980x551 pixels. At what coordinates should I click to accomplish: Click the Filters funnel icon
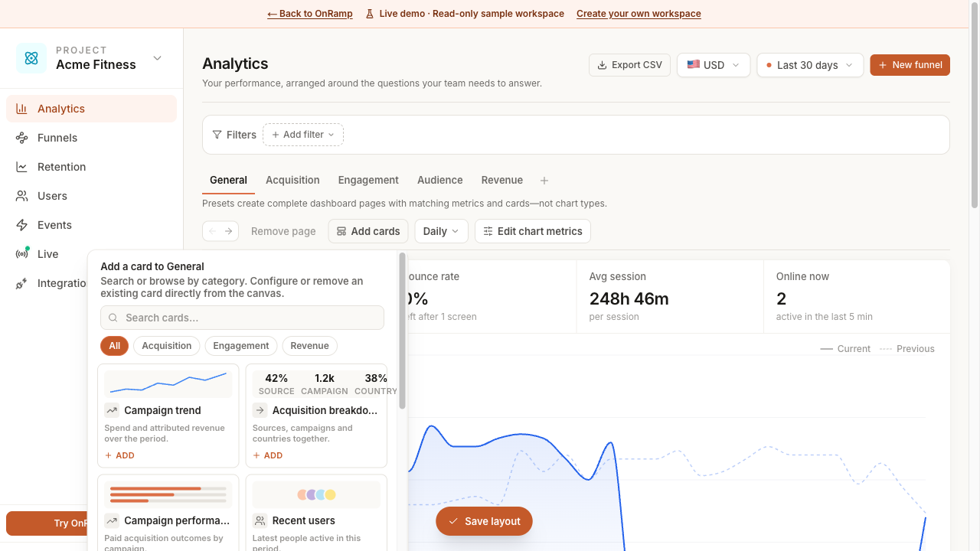click(x=217, y=135)
